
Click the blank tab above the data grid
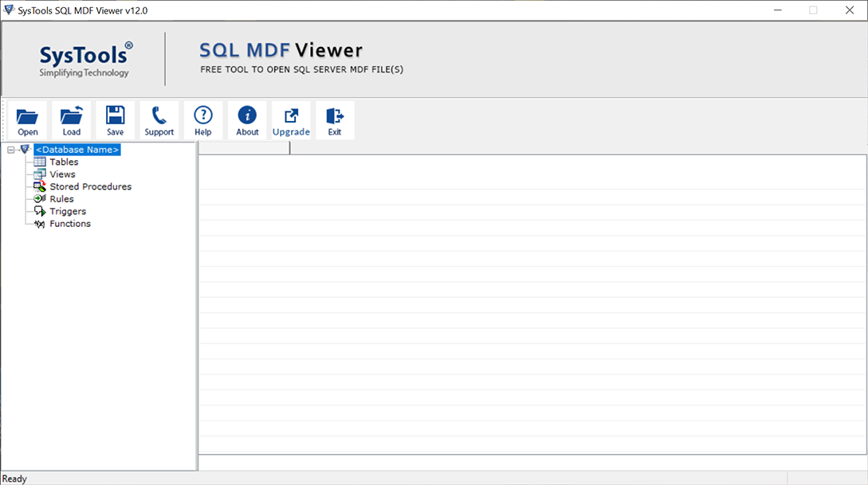click(x=244, y=147)
